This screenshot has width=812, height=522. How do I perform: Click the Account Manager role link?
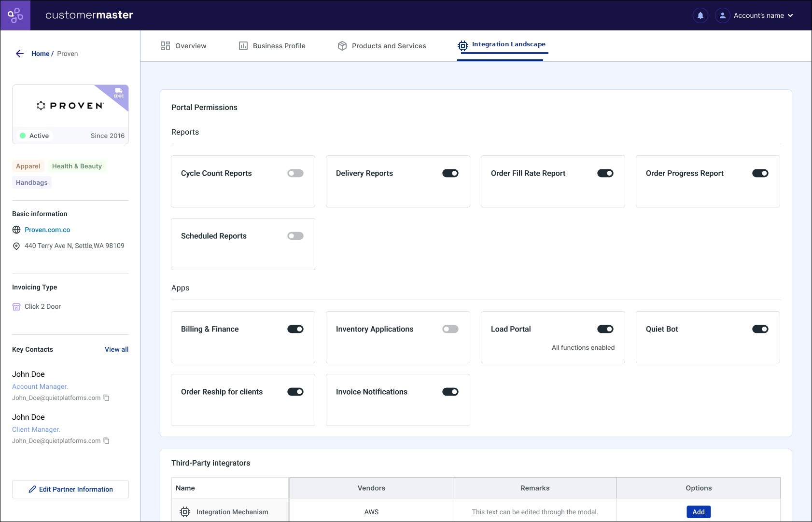coord(40,386)
